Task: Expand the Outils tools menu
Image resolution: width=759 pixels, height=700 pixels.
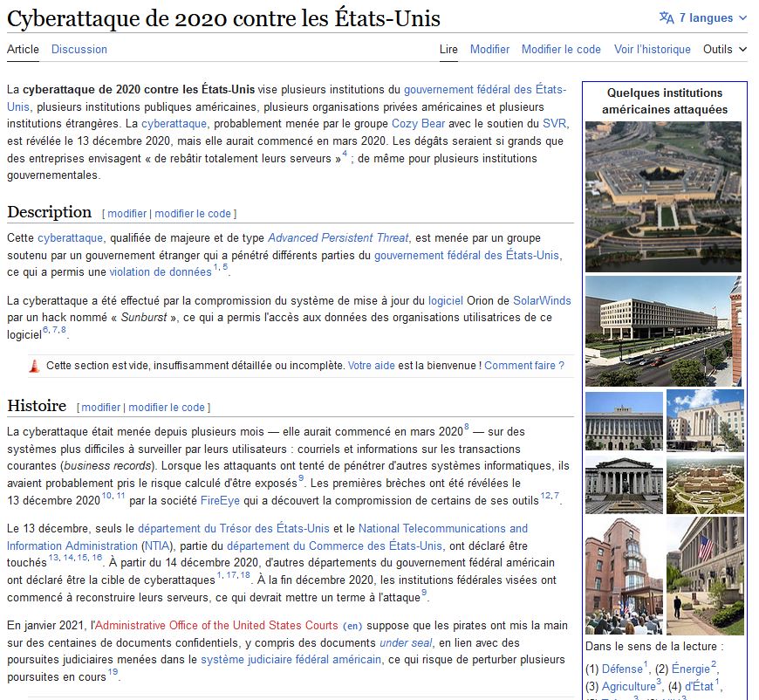Action: pos(724,49)
